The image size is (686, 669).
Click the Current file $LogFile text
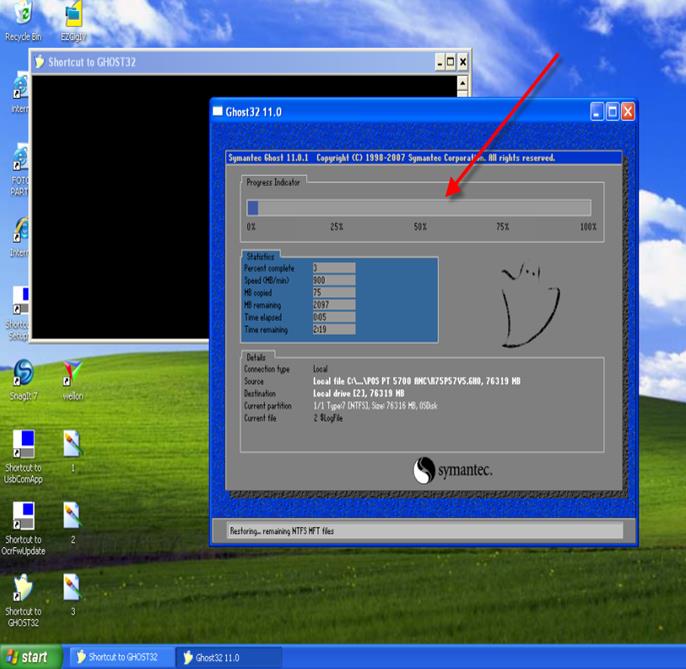(x=328, y=418)
